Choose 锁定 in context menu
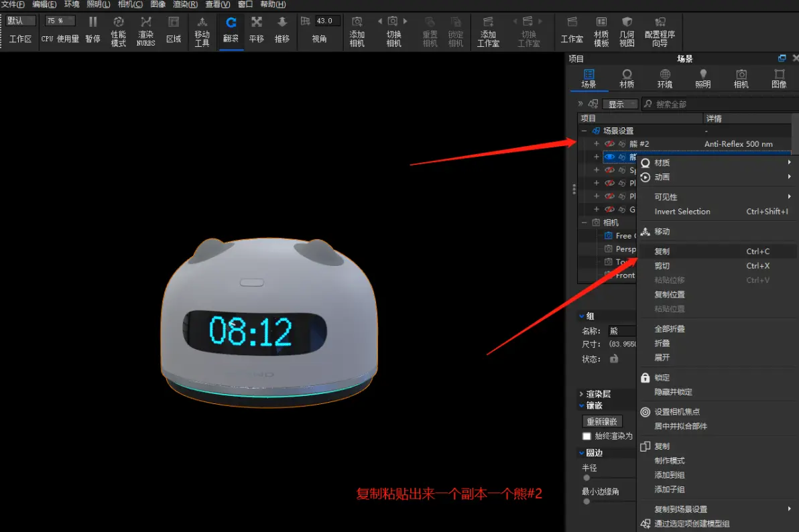799x532 pixels. [717, 378]
